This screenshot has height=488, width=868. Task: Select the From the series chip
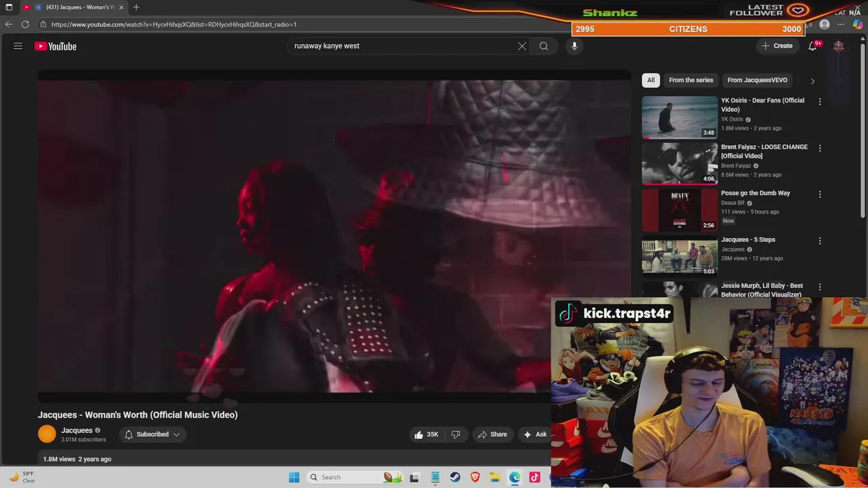(x=691, y=80)
